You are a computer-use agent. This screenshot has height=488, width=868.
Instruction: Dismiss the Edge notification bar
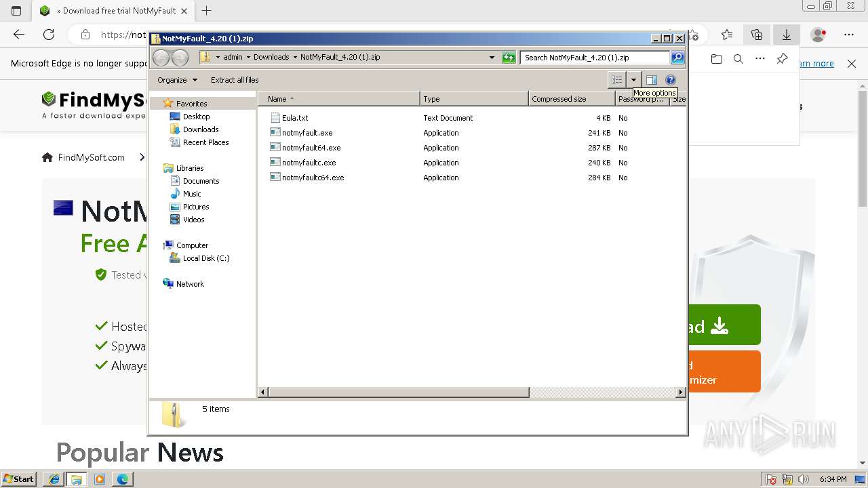coord(852,64)
